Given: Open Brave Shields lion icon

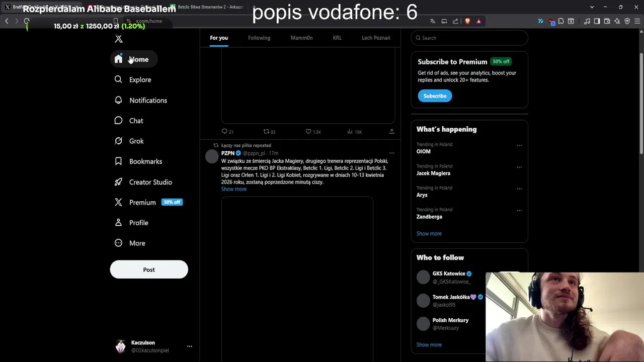Looking at the screenshot, I should (467, 21).
